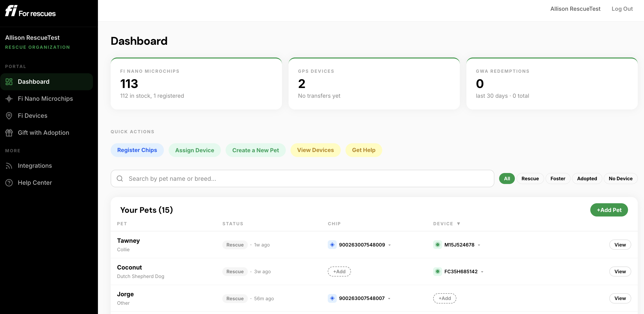Click the STATUS column header
The image size is (644, 314).
[x=233, y=224]
